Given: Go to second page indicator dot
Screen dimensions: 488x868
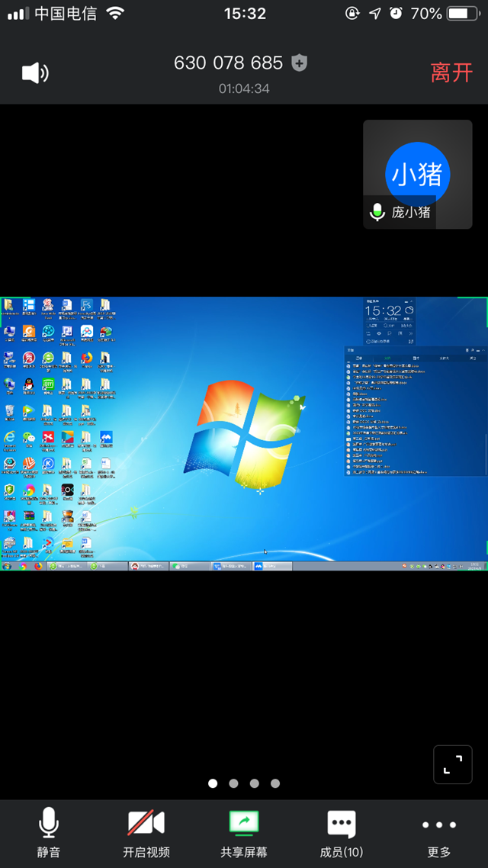Looking at the screenshot, I should click(233, 783).
